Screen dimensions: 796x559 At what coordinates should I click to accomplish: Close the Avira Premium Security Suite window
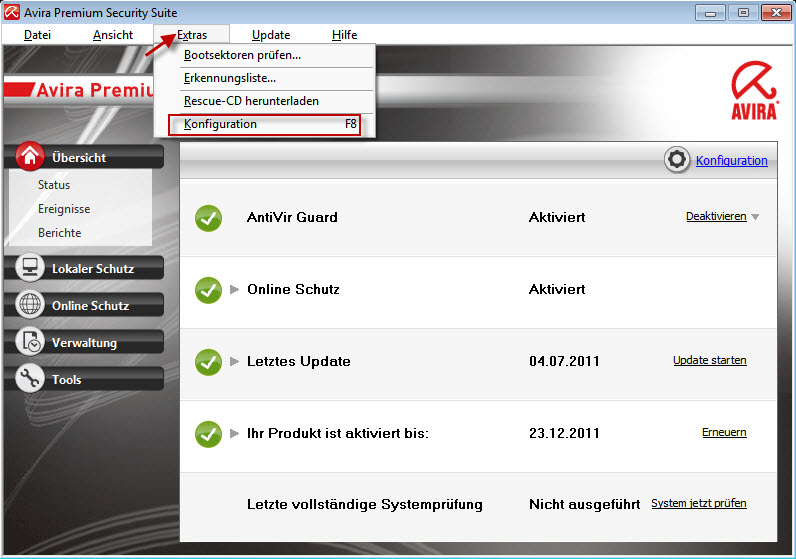tap(777, 13)
